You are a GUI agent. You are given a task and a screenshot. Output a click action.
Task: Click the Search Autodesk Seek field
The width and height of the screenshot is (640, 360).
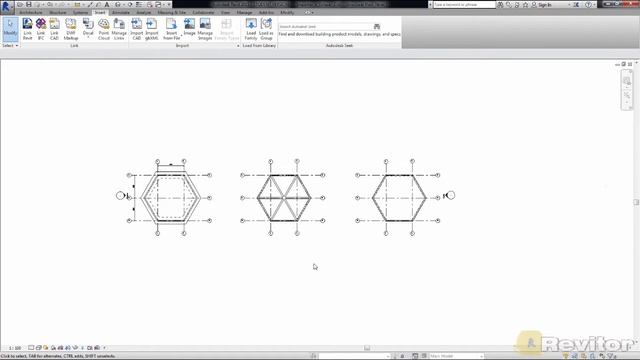click(x=325, y=27)
